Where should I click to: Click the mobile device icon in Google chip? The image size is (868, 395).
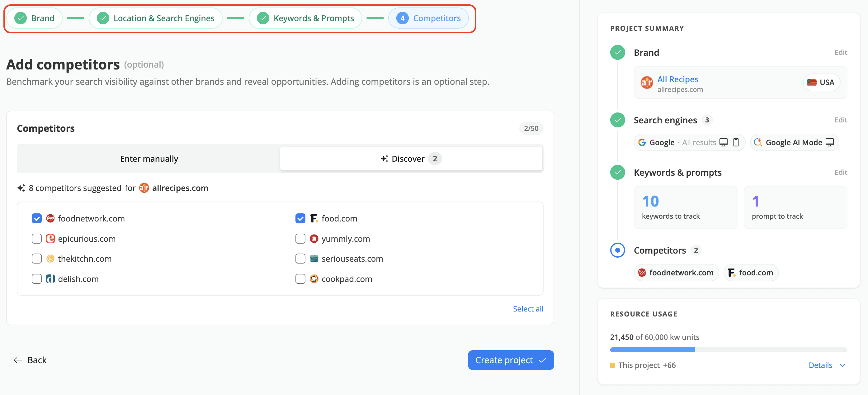[736, 142]
